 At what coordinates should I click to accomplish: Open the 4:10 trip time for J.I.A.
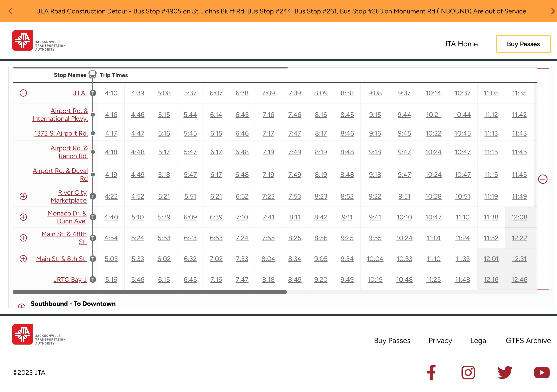click(x=111, y=93)
